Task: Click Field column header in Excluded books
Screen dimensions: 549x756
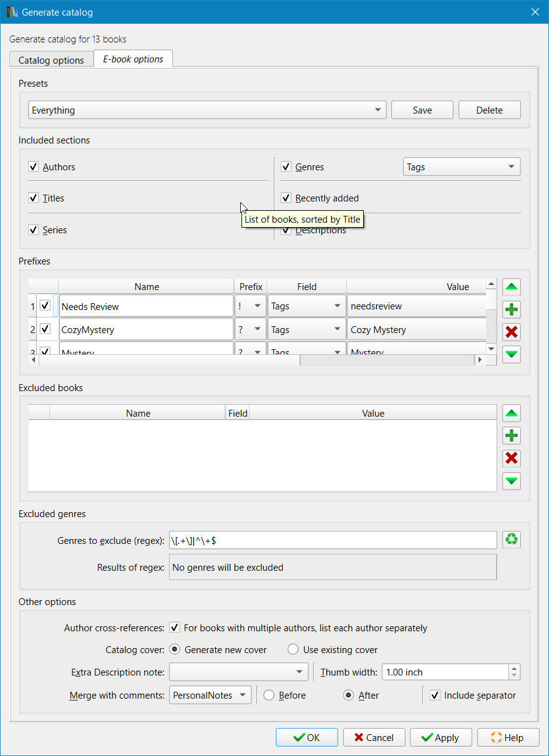Action: tap(238, 413)
